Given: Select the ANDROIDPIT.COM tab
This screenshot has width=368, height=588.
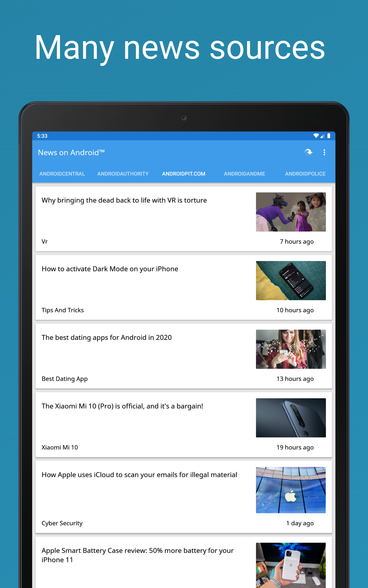Looking at the screenshot, I should click(x=184, y=174).
